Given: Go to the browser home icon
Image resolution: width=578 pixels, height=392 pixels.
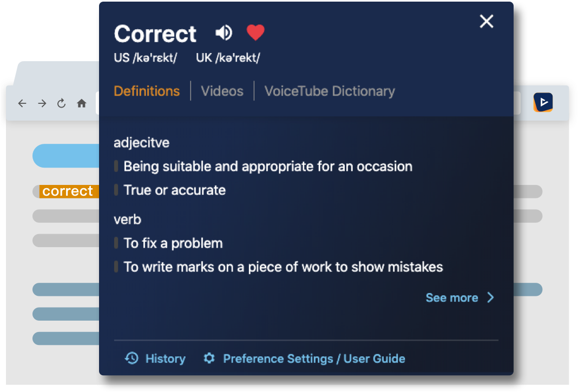Looking at the screenshot, I should (x=82, y=103).
